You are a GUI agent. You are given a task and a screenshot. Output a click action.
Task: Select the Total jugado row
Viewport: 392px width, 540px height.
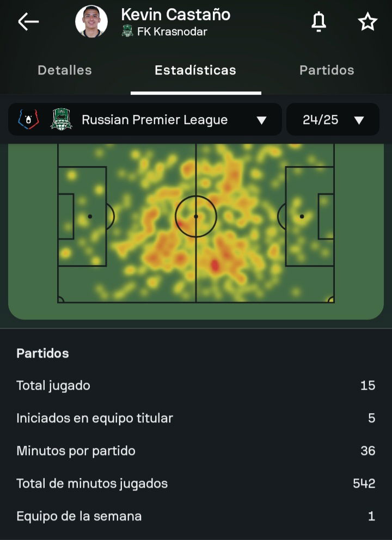195,385
